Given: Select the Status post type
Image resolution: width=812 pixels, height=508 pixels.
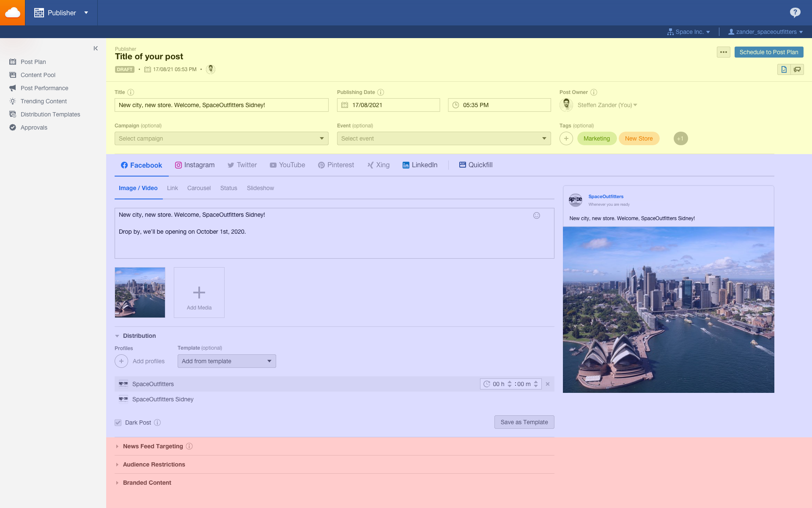Looking at the screenshot, I should (x=228, y=188).
